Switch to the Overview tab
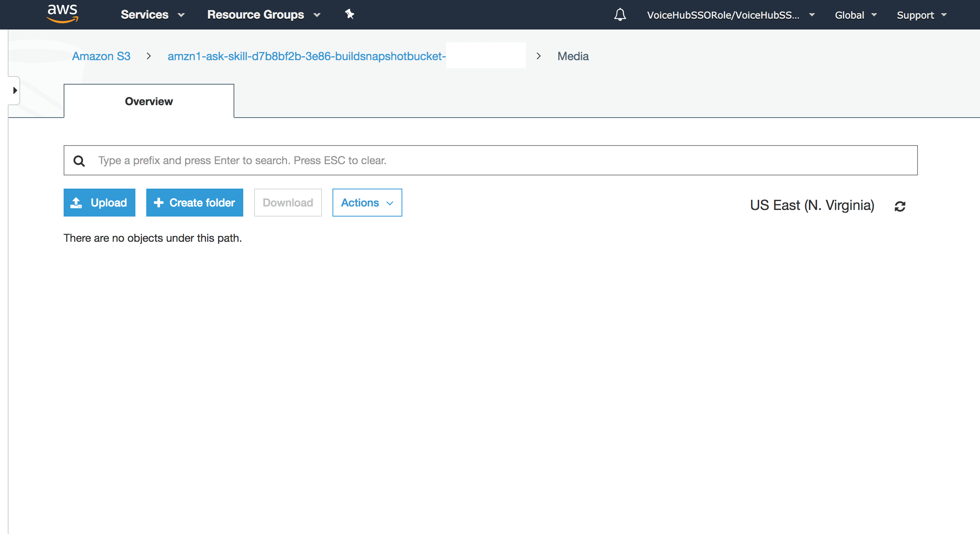Screen dimensions: 980x534 (149, 101)
